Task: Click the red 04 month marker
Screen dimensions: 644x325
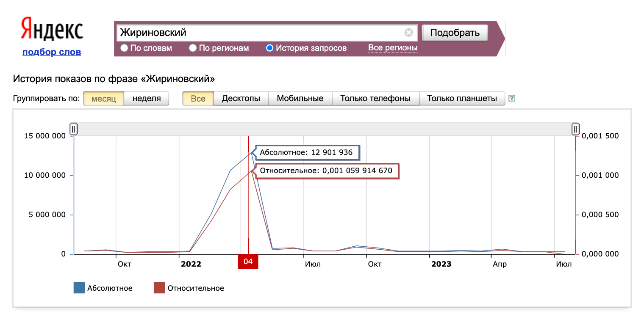Action: point(248,262)
